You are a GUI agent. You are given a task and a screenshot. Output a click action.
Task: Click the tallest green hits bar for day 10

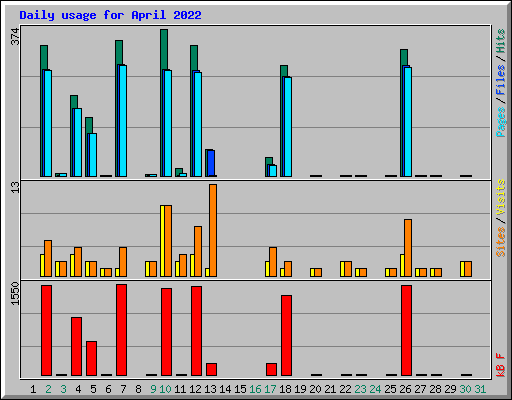[164, 49]
